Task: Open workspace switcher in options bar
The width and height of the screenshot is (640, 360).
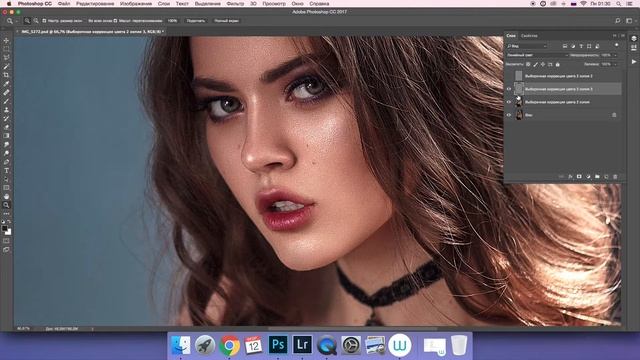Action: 629,20
